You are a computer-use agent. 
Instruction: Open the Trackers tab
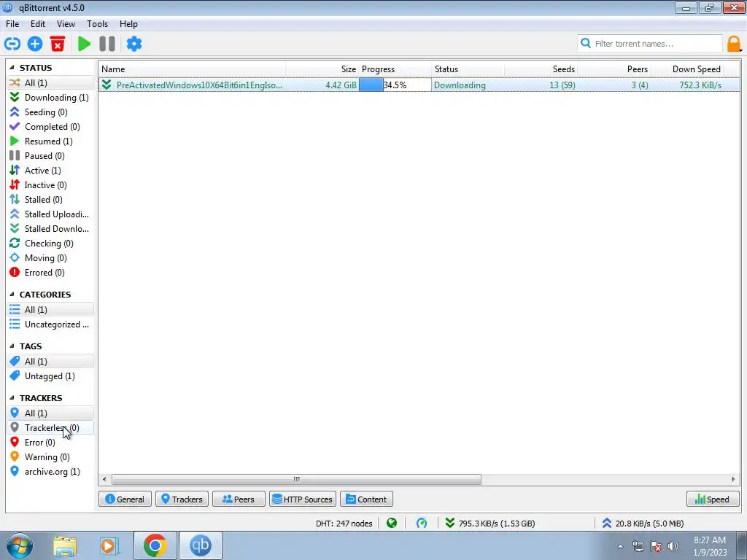click(182, 499)
